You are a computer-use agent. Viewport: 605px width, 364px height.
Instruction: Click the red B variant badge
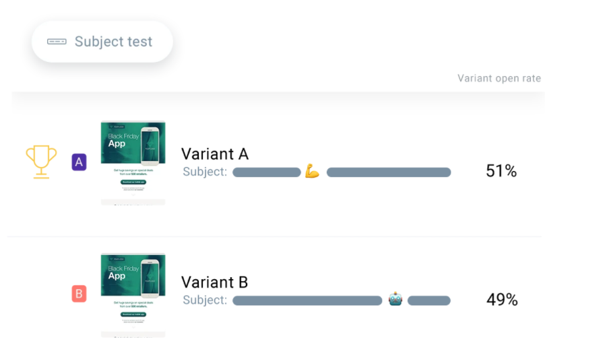(79, 294)
